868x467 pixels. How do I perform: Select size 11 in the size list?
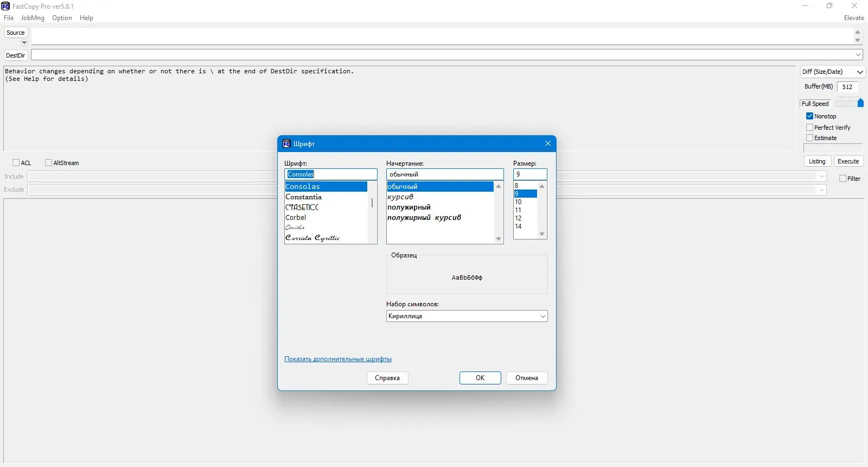[525, 210]
